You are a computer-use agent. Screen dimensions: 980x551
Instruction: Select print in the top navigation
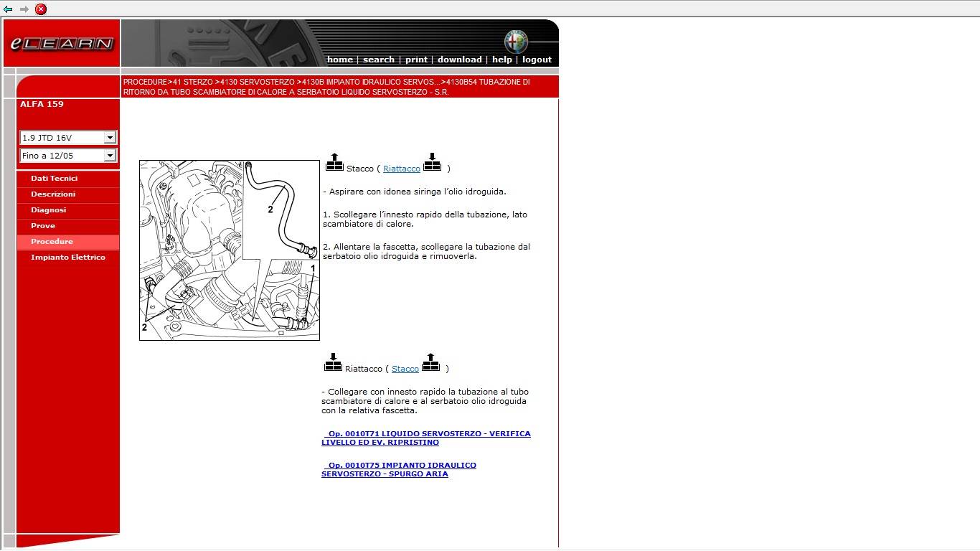click(416, 60)
